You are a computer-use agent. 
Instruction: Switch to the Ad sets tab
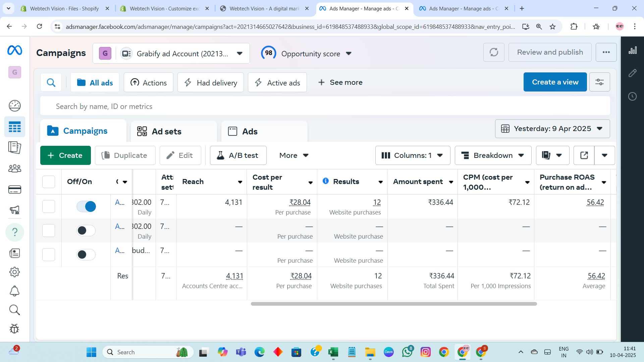click(167, 131)
